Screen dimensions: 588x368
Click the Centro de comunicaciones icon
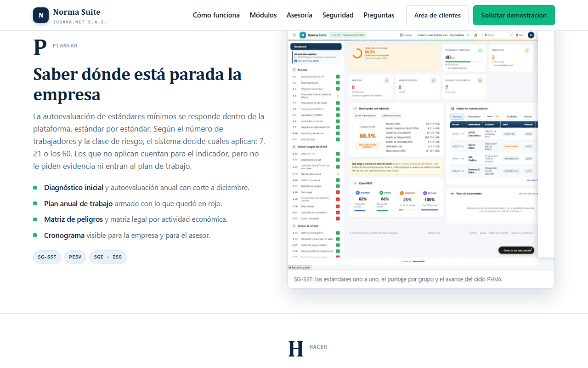tap(452, 108)
